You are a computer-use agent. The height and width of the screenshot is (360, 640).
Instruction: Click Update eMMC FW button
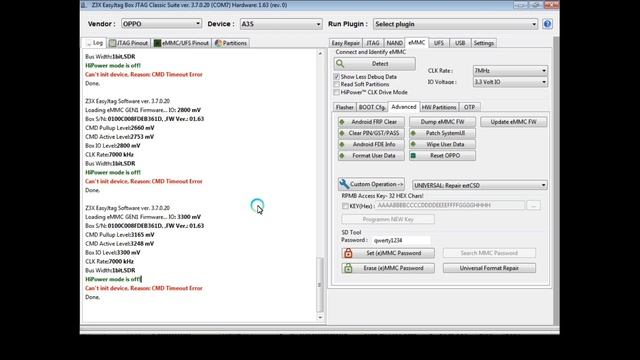(x=513, y=122)
